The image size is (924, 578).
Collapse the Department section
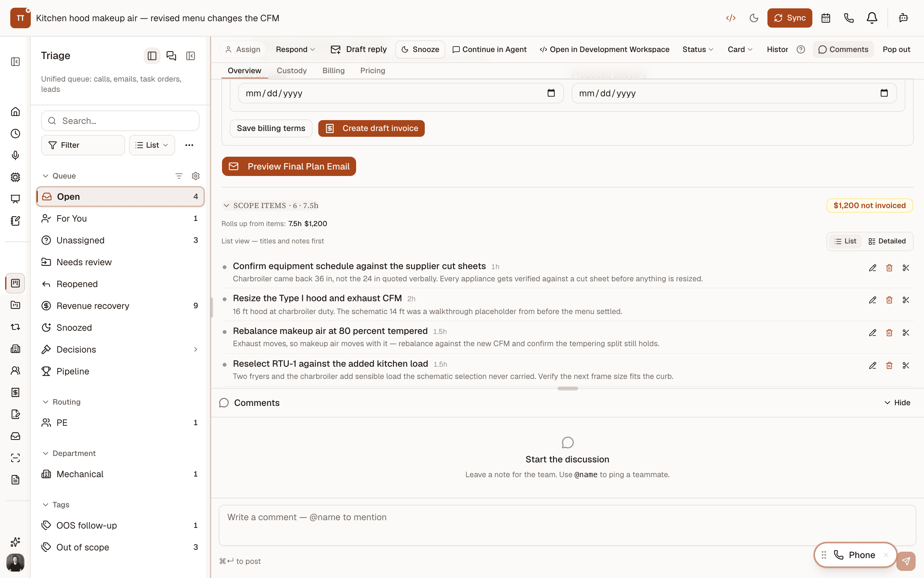46,453
